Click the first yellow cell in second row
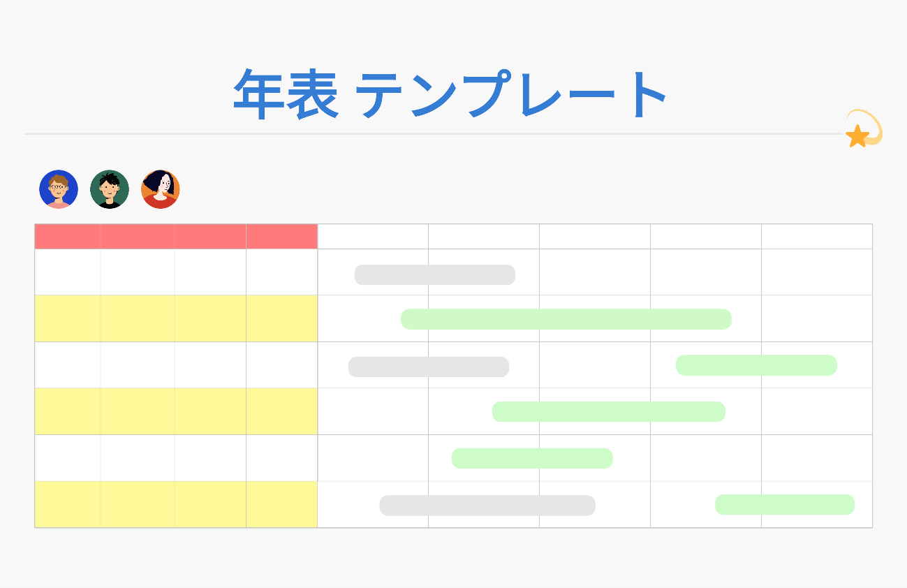Image resolution: width=907 pixels, height=588 pixels. point(68,318)
